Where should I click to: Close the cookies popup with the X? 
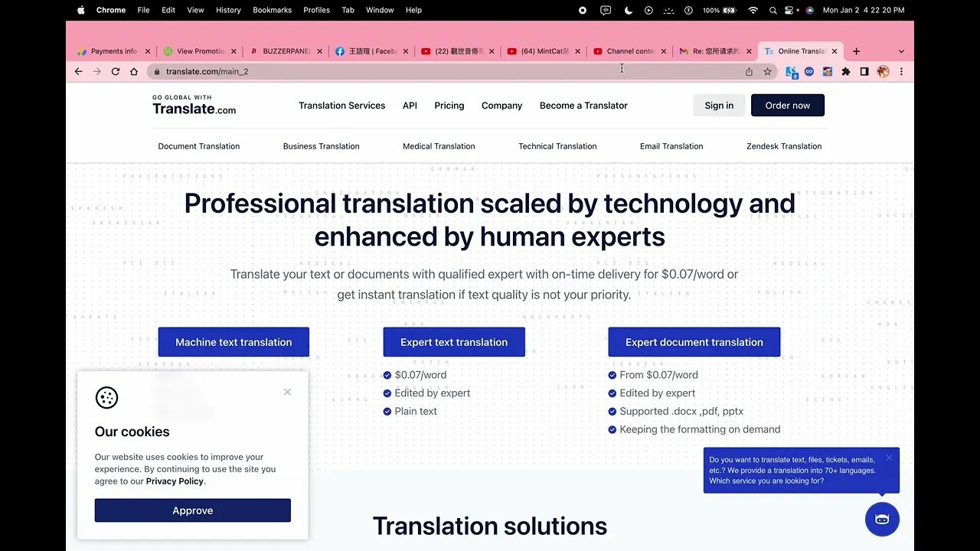(287, 392)
